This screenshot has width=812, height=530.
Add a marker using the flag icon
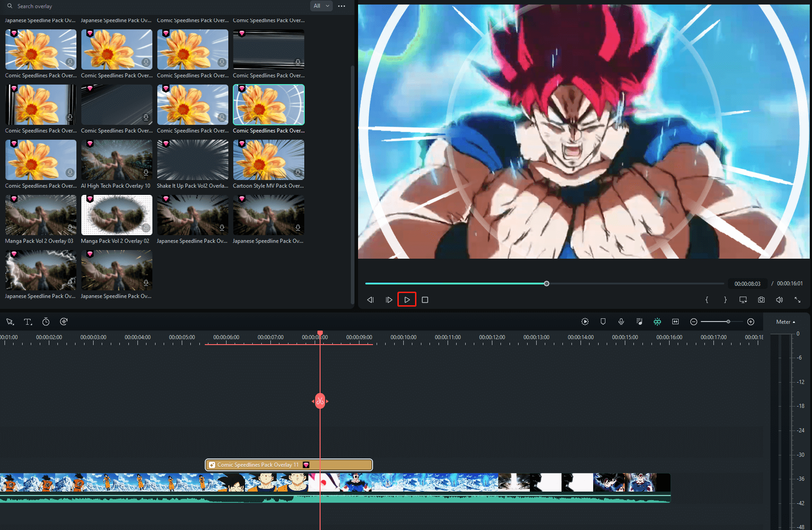(x=603, y=322)
